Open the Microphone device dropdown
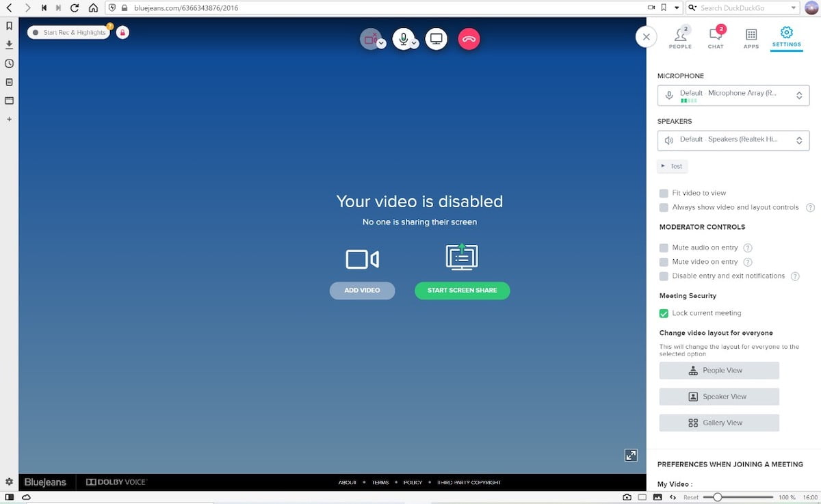 (733, 96)
